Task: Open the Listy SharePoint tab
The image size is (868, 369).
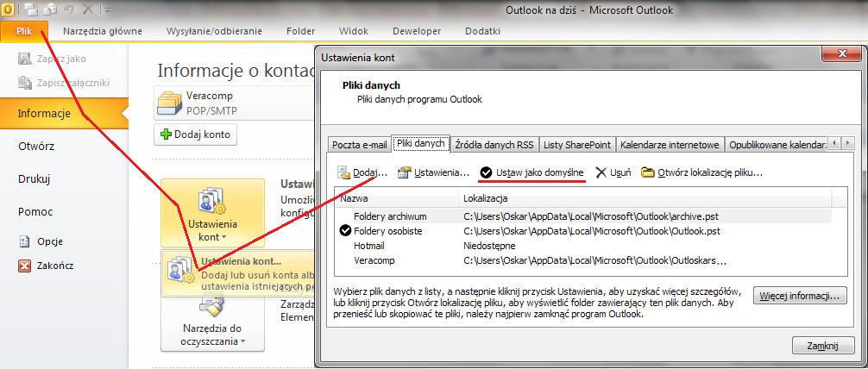Action: coord(577,145)
